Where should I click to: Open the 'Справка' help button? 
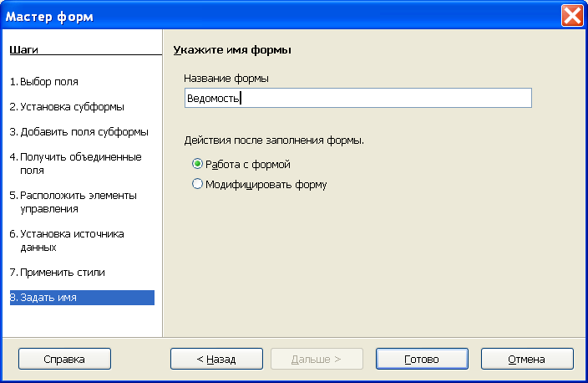64,359
